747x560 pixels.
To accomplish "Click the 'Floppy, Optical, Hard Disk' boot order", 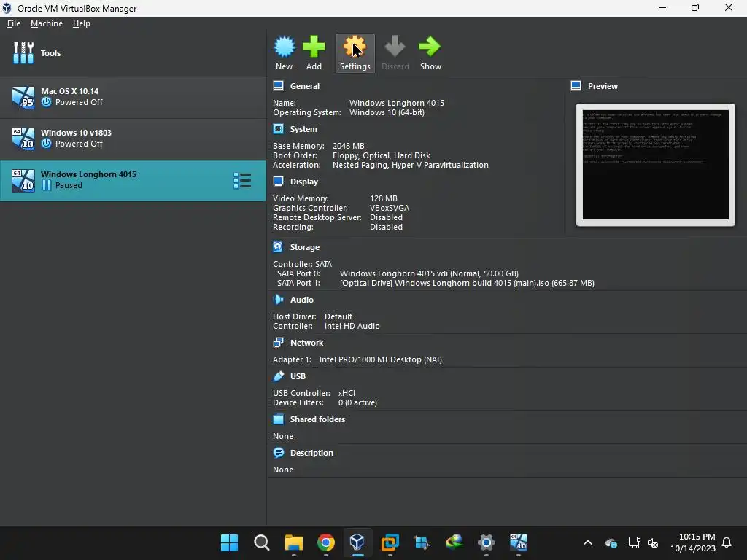I will point(381,155).
